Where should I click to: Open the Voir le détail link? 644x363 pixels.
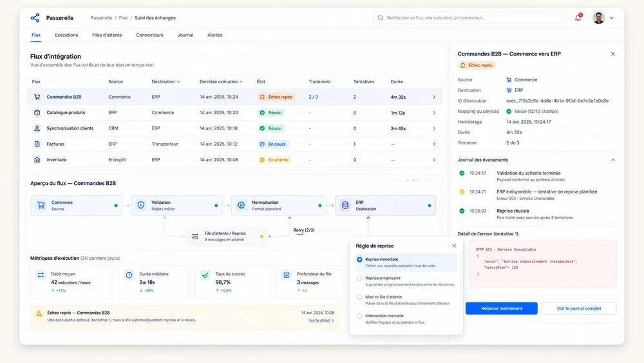(x=321, y=320)
